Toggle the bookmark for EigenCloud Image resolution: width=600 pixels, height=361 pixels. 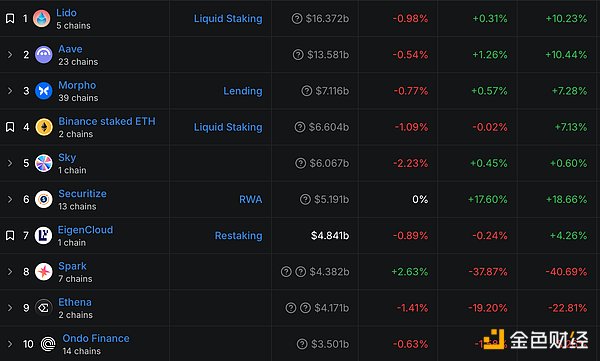coord(10,235)
